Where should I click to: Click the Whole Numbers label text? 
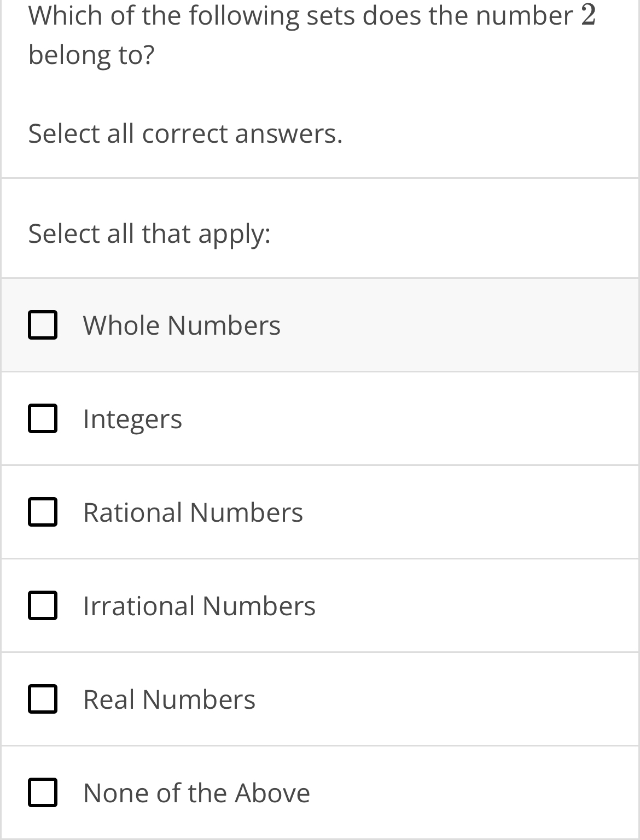[x=182, y=325]
